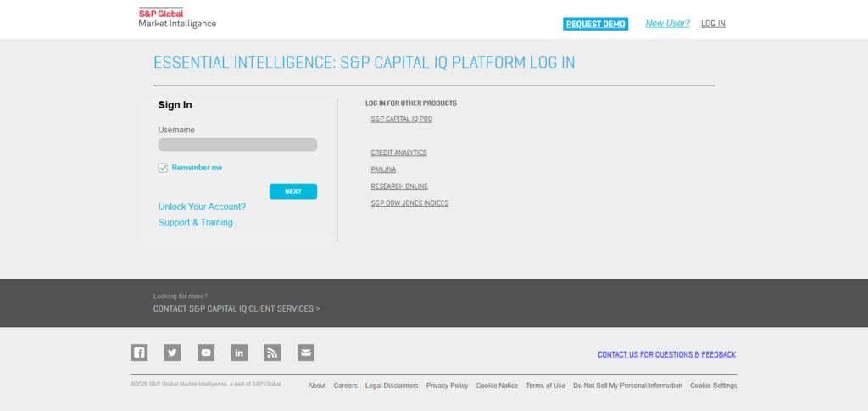This screenshot has width=868, height=411.
Task: Click the LOG IN header link
Action: pos(713,23)
